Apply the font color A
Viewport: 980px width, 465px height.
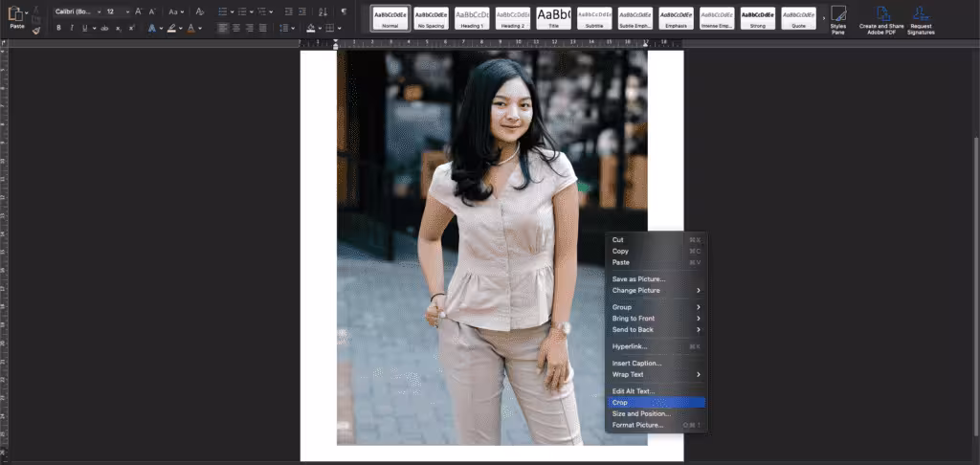(x=190, y=28)
